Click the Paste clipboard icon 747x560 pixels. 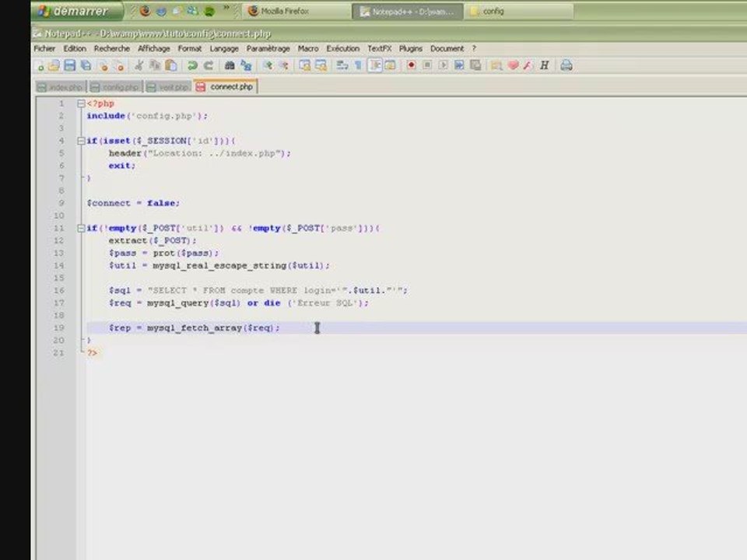[170, 65]
